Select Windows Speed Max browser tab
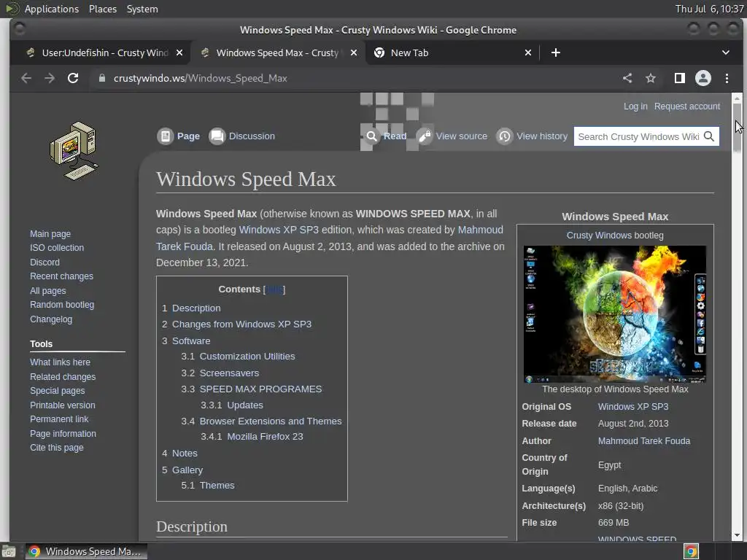The image size is (747, 560). 277,52
